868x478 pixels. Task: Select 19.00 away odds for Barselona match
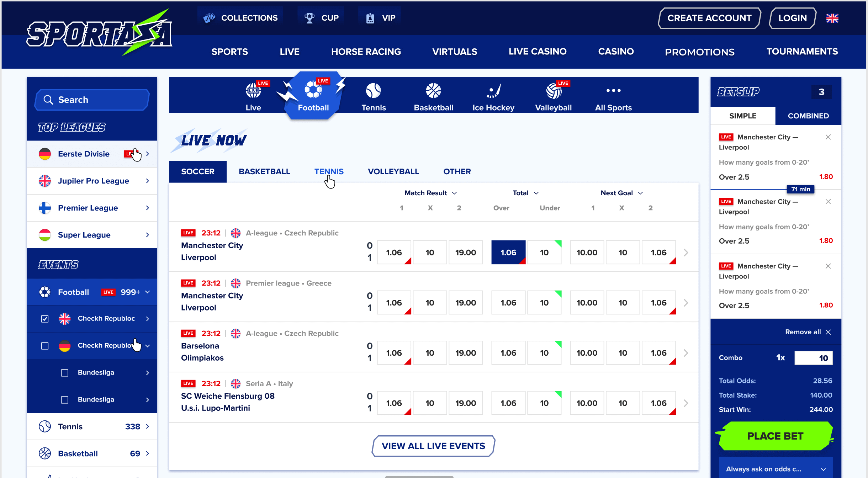coord(466,353)
